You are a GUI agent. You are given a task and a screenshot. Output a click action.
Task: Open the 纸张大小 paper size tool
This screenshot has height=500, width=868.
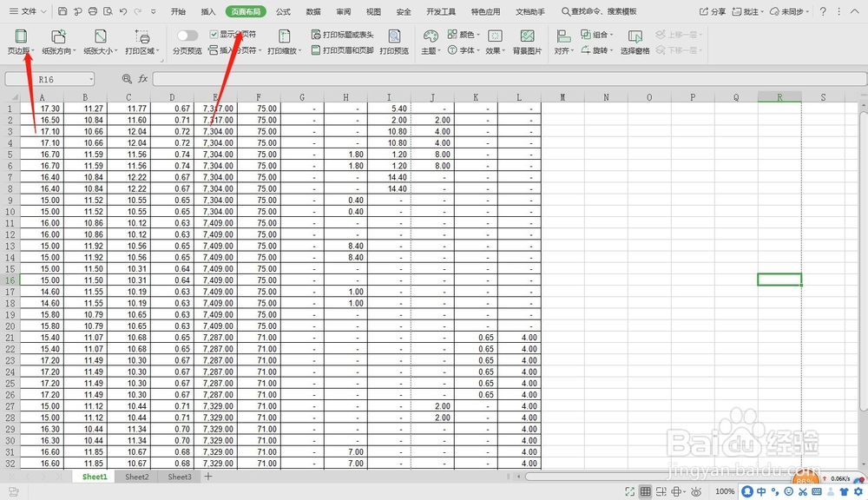[100, 42]
